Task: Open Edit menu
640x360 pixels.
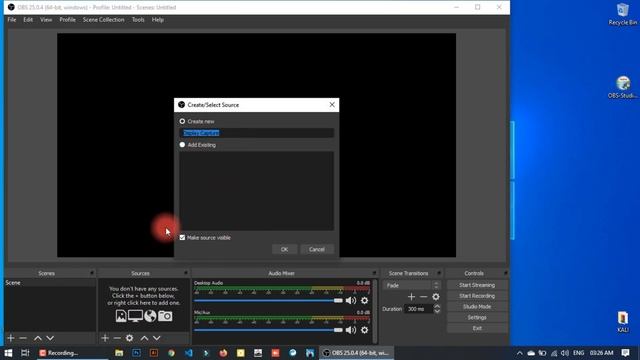Action: pyautogui.click(x=28, y=20)
